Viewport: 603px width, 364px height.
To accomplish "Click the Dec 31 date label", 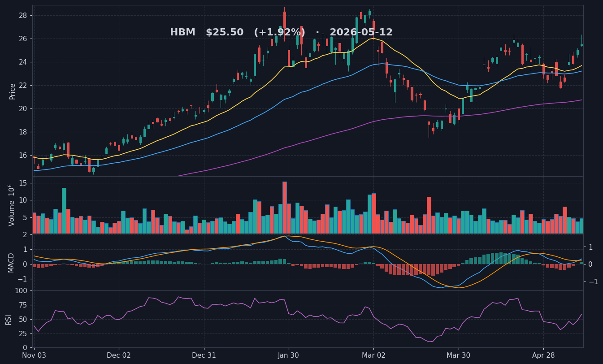I will [x=204, y=355].
